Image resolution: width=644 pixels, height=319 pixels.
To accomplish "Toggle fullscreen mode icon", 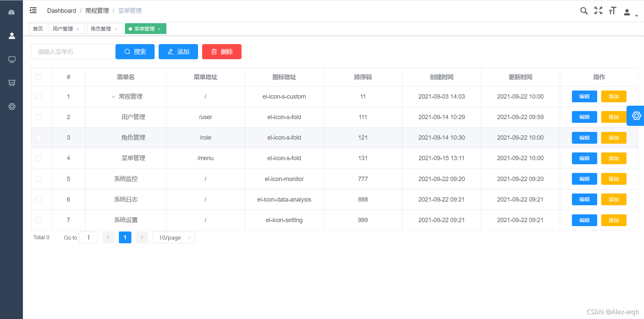I will (x=598, y=10).
